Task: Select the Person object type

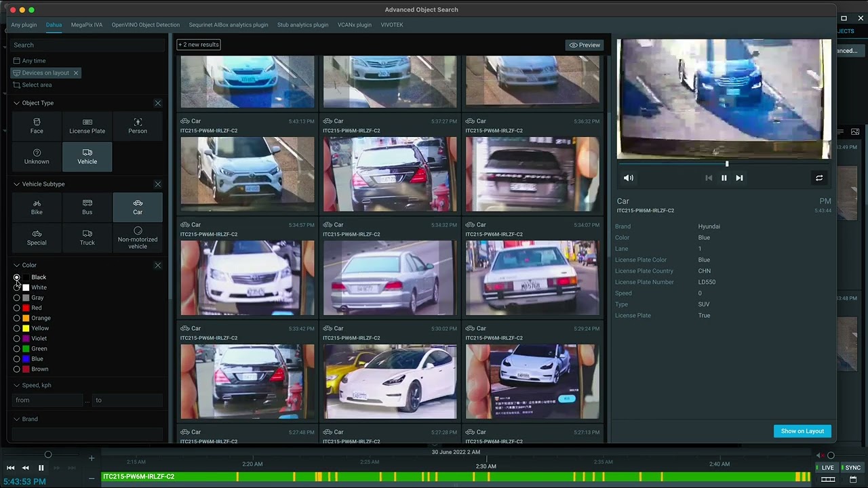Action: point(138,126)
